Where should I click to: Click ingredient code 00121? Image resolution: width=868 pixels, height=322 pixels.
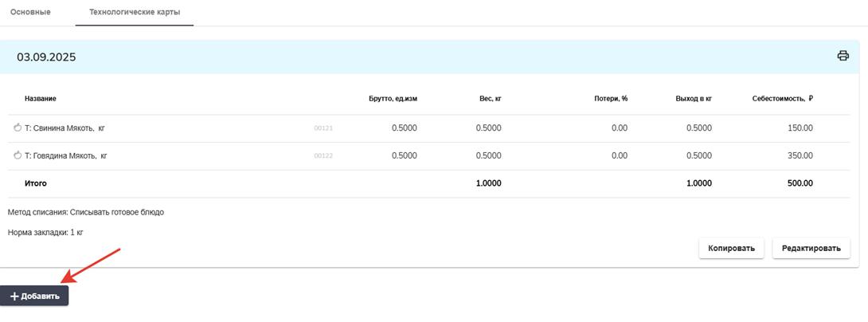(323, 128)
